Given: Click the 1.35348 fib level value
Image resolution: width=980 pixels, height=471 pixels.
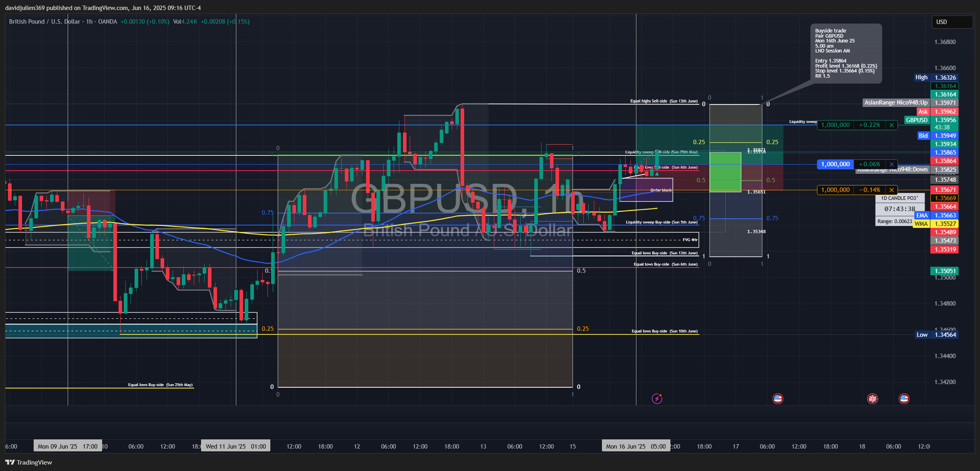Looking at the screenshot, I should 756,231.
